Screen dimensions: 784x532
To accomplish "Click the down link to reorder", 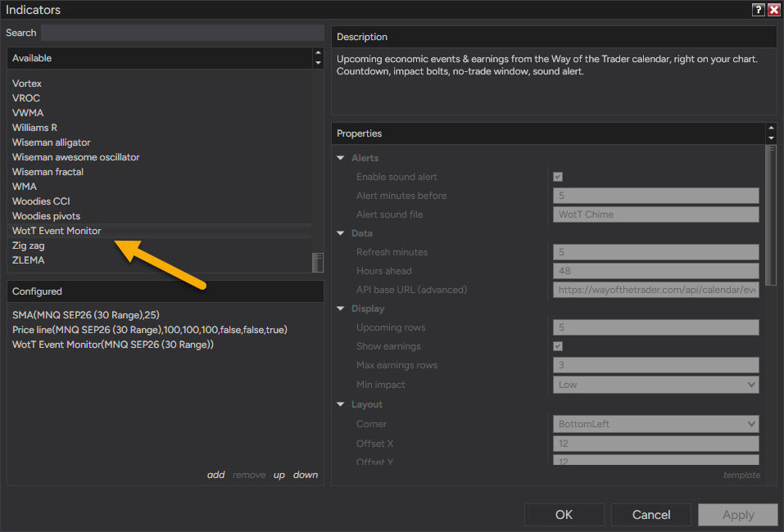I will [306, 475].
